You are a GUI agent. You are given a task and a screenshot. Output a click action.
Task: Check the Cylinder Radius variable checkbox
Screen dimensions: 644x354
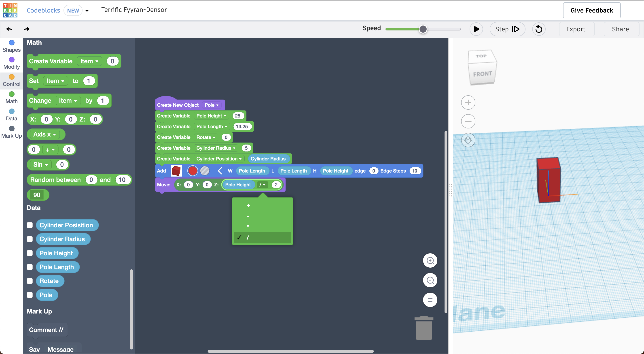[x=30, y=239]
